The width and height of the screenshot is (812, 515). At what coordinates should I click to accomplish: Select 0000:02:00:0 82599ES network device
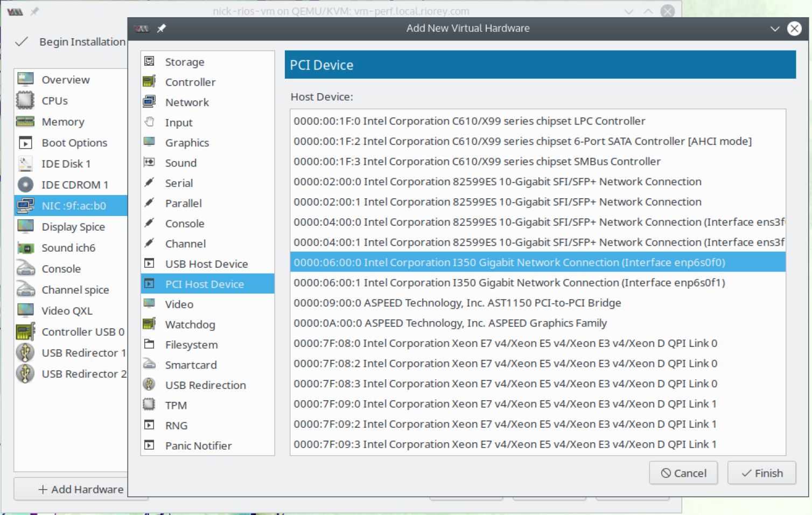coord(538,182)
